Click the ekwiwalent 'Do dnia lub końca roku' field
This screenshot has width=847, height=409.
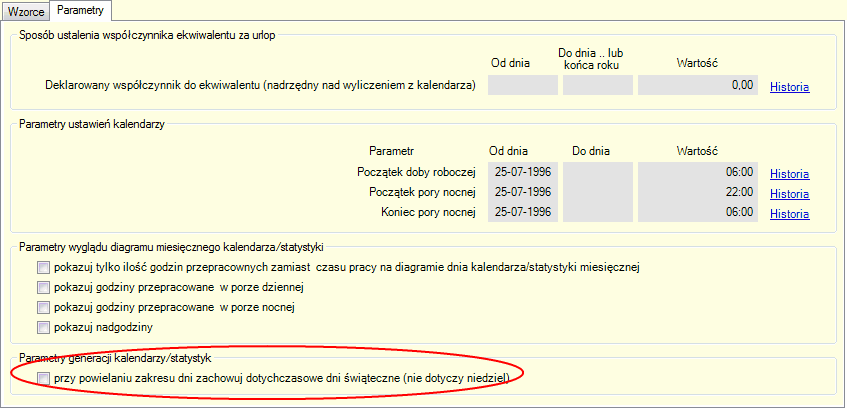(x=597, y=86)
